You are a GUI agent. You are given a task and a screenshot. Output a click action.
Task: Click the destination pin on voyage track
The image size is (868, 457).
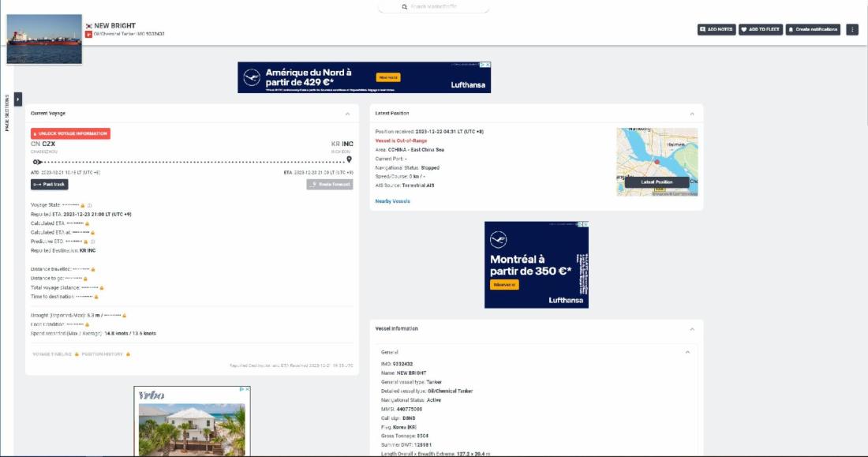click(x=349, y=159)
